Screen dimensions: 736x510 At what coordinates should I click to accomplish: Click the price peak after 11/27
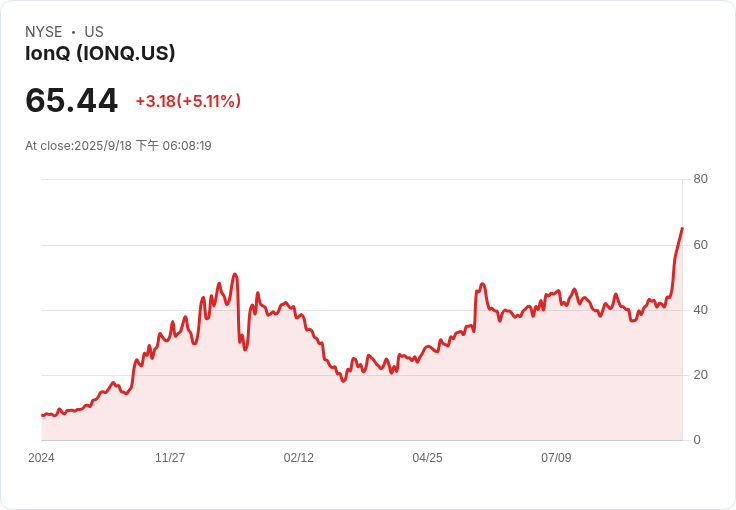(x=234, y=274)
